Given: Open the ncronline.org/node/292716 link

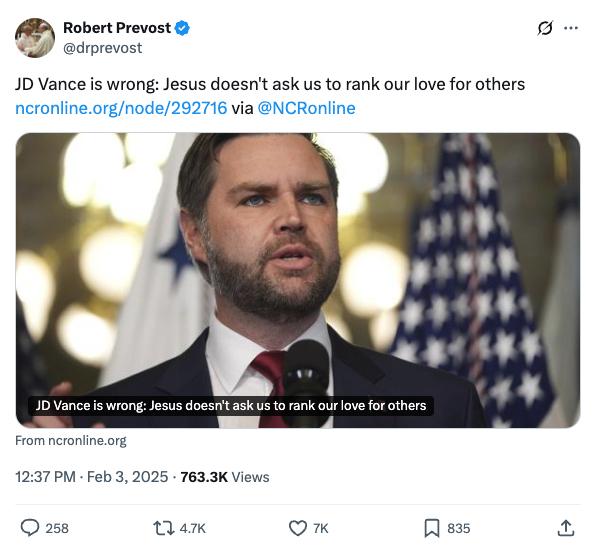Looking at the screenshot, I should 121,108.
